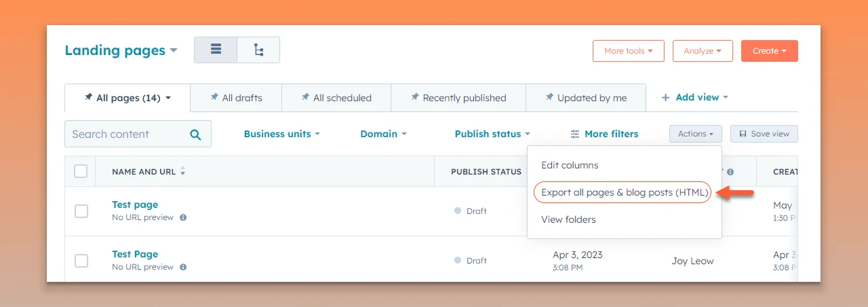
Task: Switch to All scheduled tab
Action: pyautogui.click(x=336, y=98)
